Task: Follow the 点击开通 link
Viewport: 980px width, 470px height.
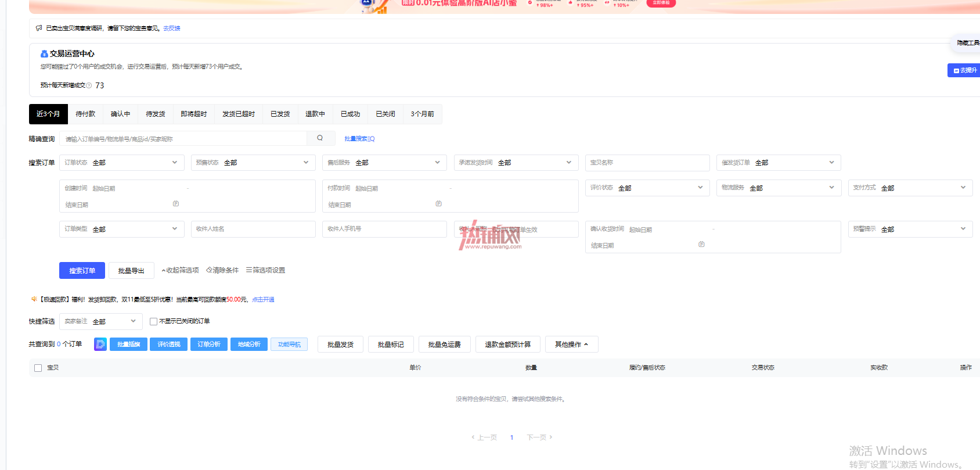Action: [263, 300]
